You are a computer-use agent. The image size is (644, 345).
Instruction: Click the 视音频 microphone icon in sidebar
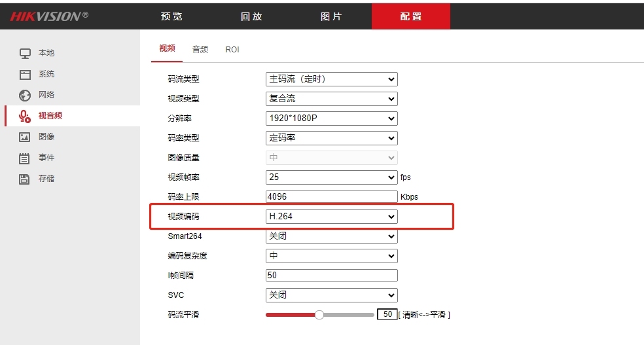[25, 116]
